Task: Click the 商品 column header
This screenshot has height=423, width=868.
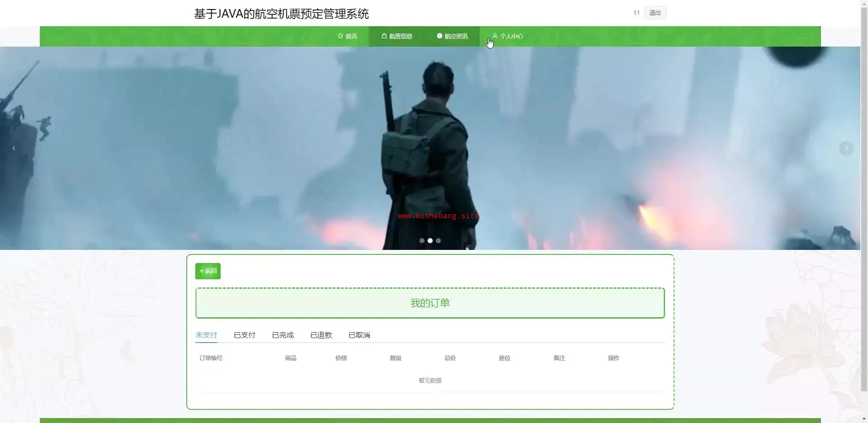Action: click(x=291, y=358)
